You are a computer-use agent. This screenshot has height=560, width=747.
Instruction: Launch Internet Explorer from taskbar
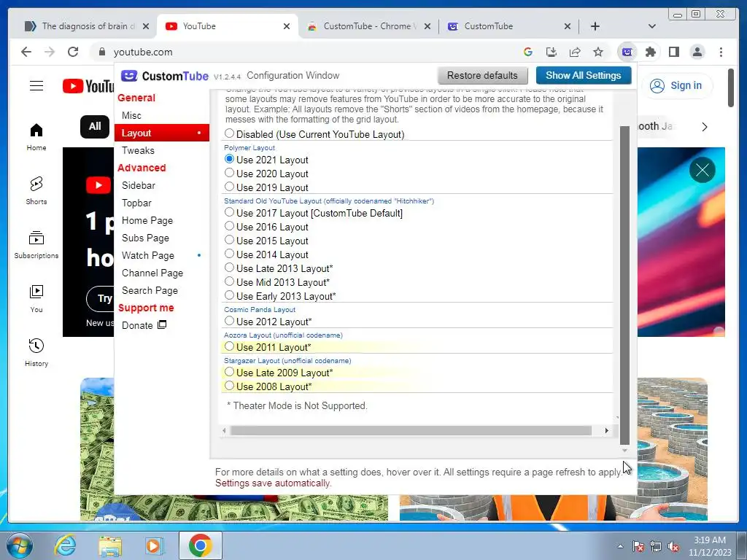[64, 545]
